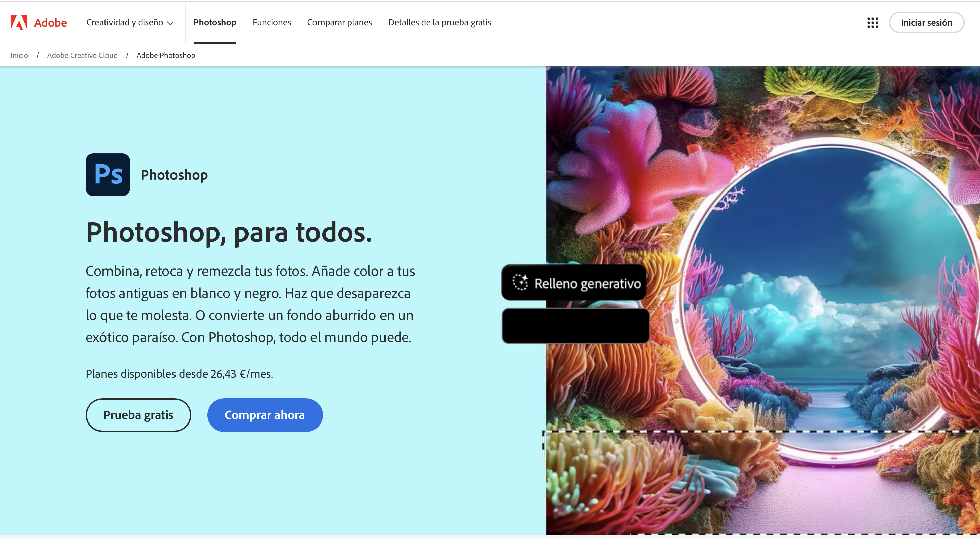Click the Photoshop Ps app icon
This screenshot has width=980, height=539.
coord(108,175)
